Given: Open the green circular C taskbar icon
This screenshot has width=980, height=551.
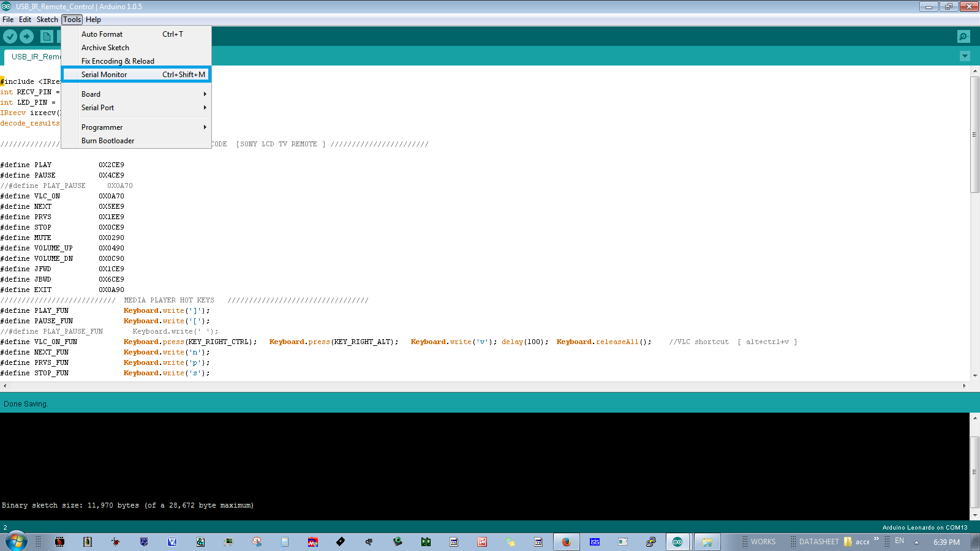Looking at the screenshot, I should pyautogui.click(x=398, y=542).
